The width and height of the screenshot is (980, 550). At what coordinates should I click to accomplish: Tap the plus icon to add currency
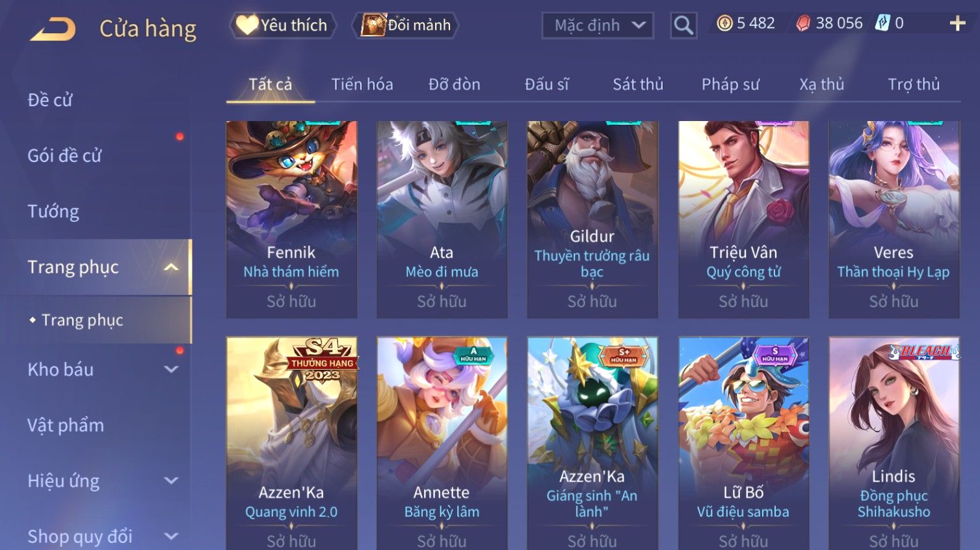[x=957, y=23]
